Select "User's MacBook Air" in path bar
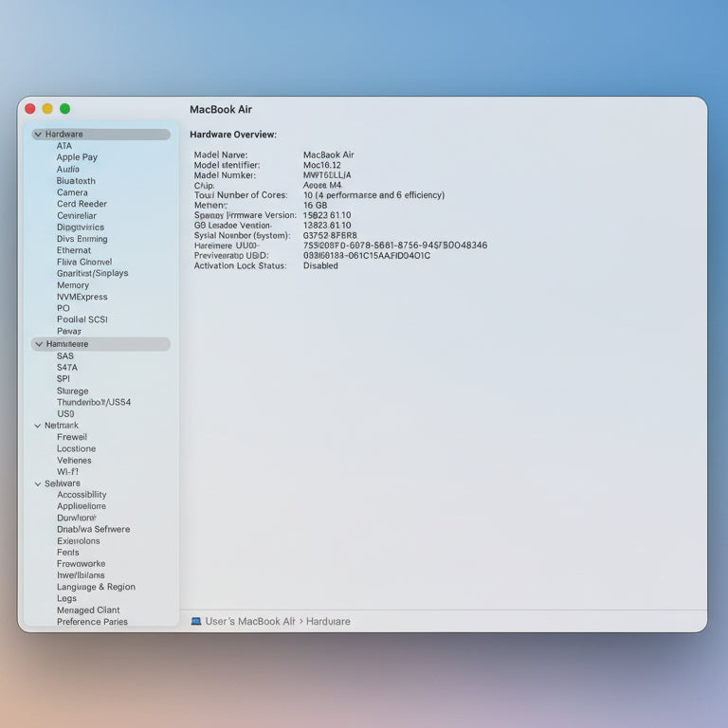Image resolution: width=728 pixels, height=728 pixels. pos(250,621)
